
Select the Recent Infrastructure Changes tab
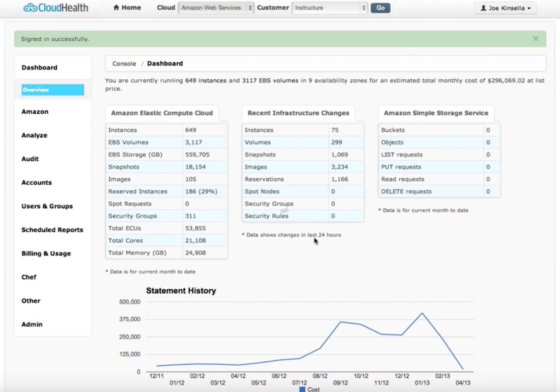click(298, 113)
